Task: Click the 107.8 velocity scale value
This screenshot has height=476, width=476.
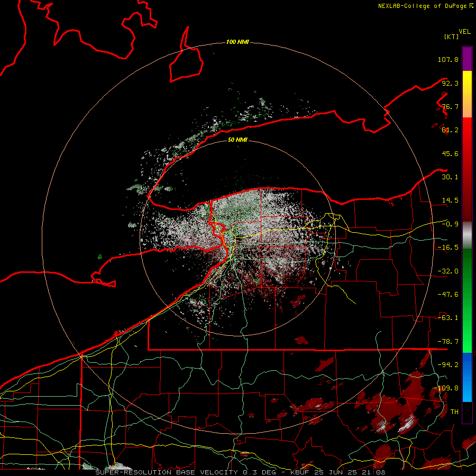Action: point(448,59)
